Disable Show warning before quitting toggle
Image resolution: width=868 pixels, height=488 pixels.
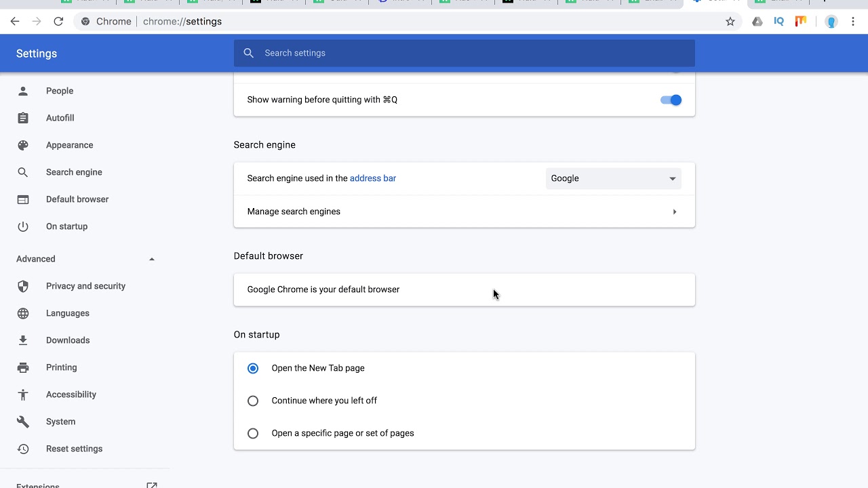click(x=671, y=100)
